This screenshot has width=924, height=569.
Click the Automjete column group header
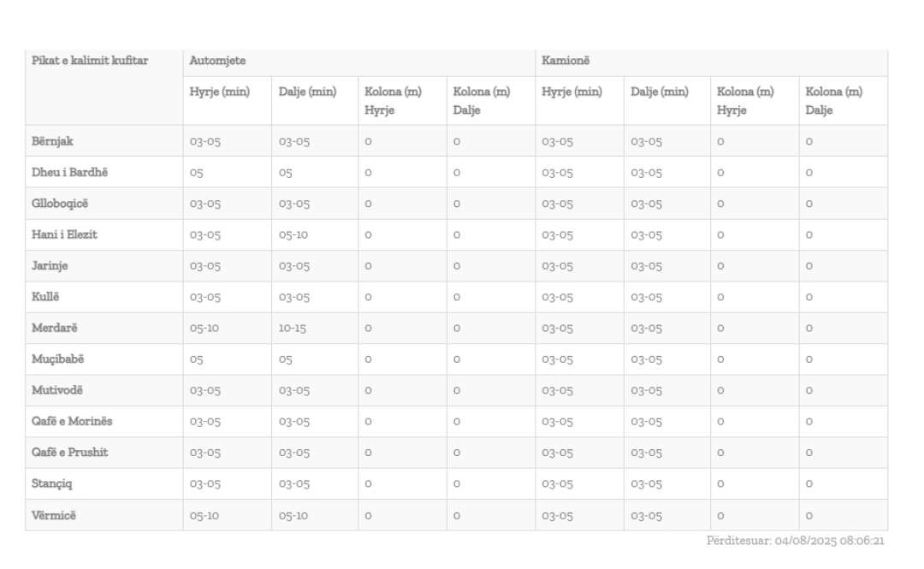tap(218, 61)
